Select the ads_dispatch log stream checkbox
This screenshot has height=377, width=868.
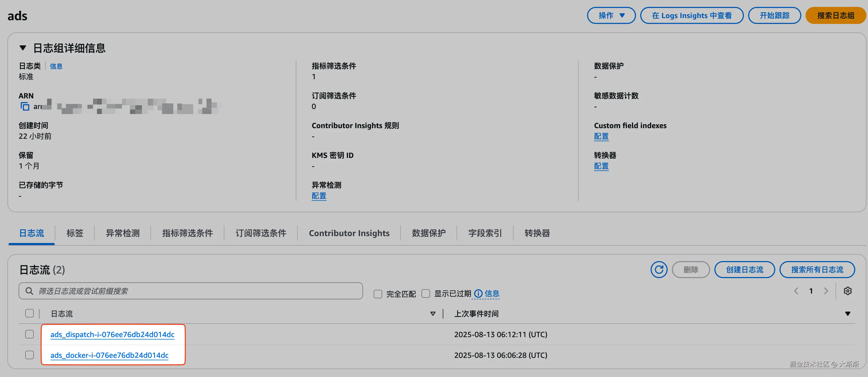[29, 334]
